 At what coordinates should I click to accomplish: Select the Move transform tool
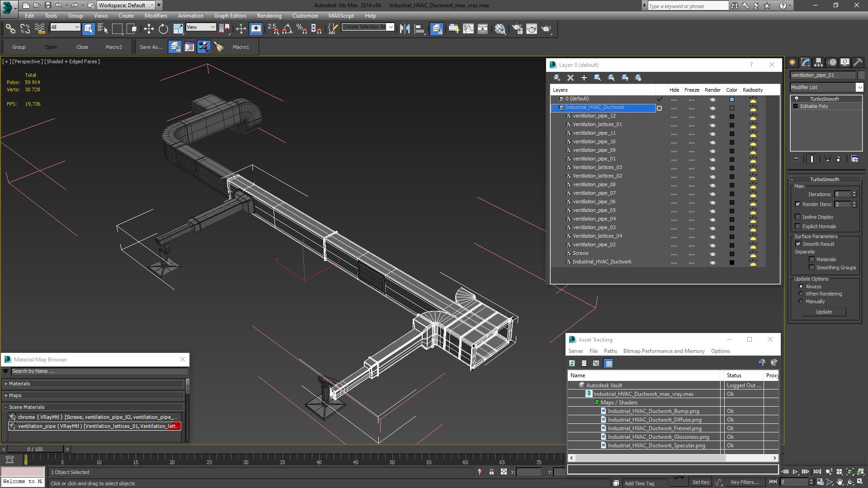149,29
